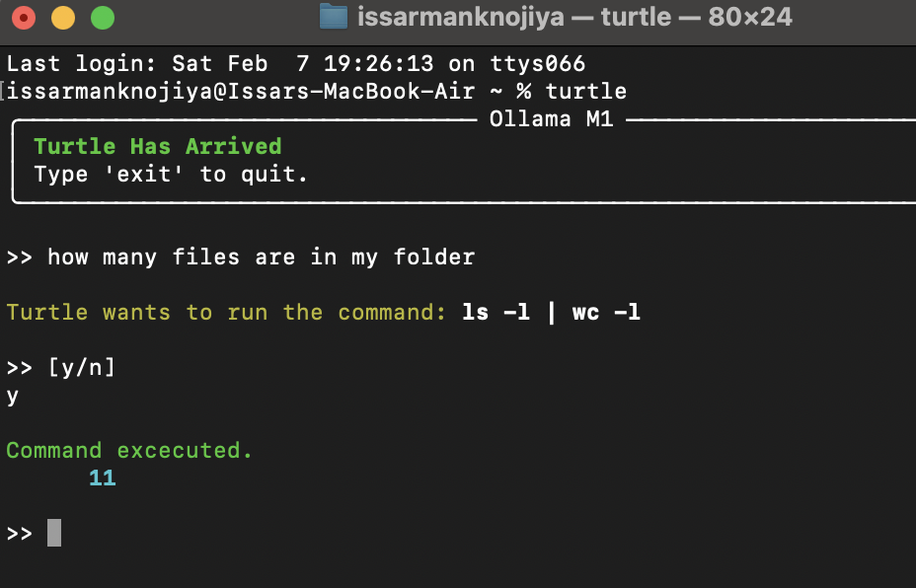The height and width of the screenshot is (588, 916).
Task: Click the folder proxy icon in title bar
Action: click(x=334, y=17)
